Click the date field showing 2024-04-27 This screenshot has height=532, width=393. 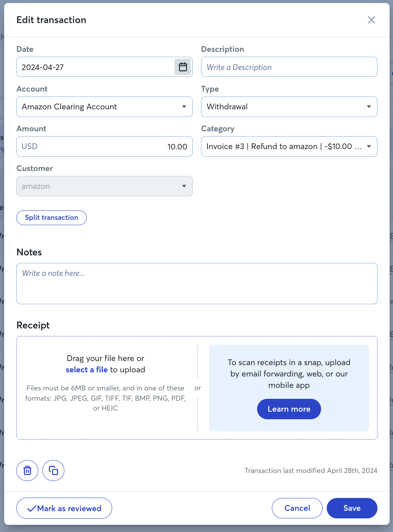click(95, 67)
